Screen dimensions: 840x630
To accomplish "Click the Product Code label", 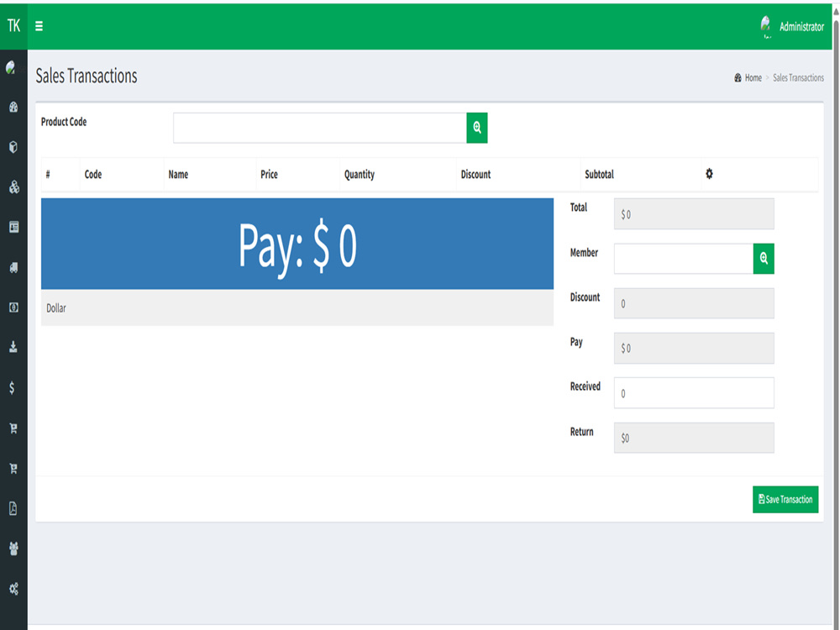I will (x=64, y=122).
